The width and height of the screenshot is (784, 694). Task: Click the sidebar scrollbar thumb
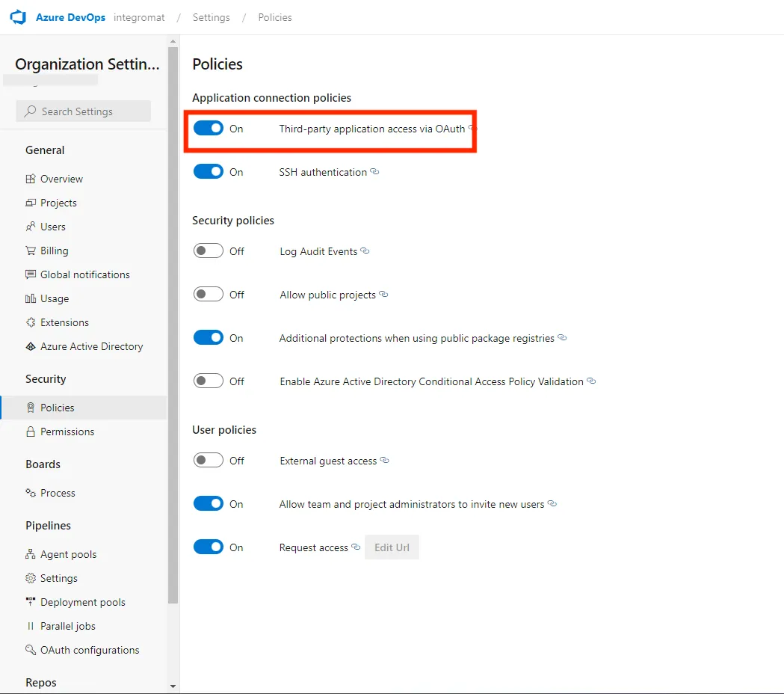coord(173,325)
